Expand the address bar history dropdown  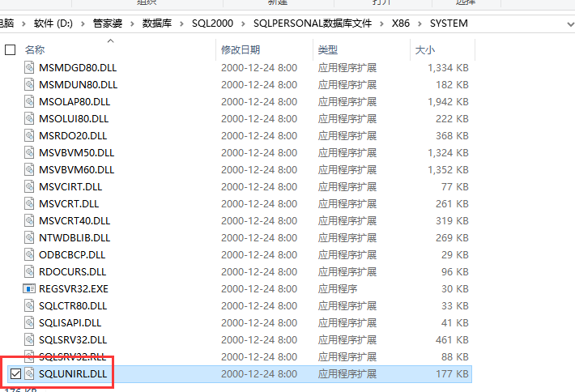570,24
